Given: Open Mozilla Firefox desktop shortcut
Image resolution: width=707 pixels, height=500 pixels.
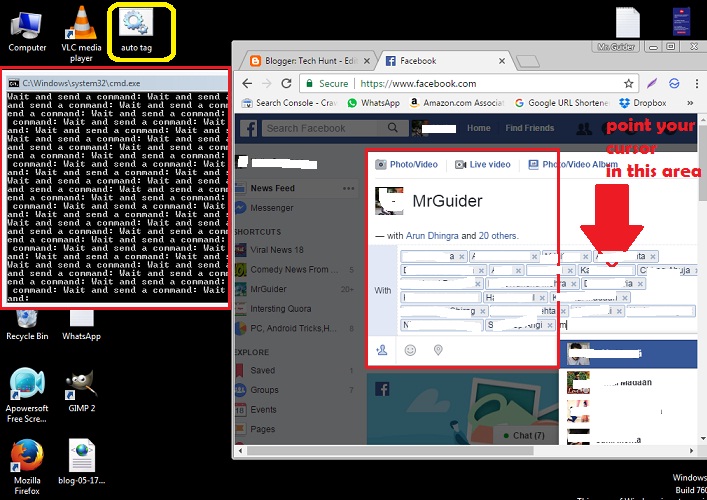Looking at the screenshot, I should [27, 467].
